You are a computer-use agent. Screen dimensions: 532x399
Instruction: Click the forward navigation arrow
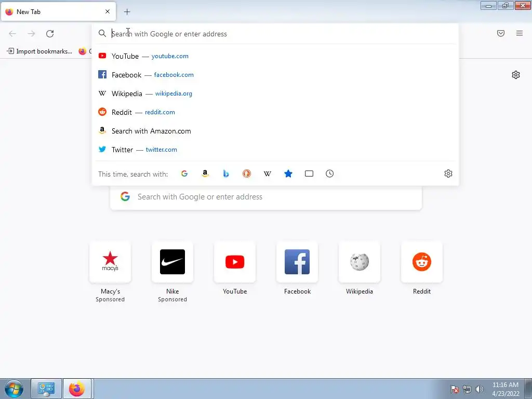tap(31, 34)
